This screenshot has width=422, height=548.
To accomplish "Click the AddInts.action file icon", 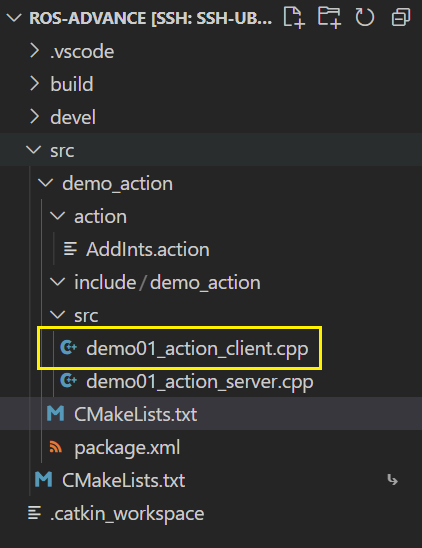I will pos(70,249).
